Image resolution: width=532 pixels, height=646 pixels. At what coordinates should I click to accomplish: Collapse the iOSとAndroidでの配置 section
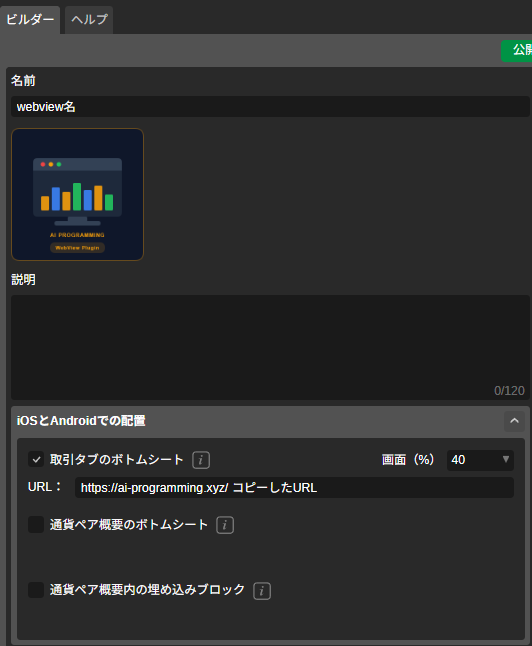[514, 421]
